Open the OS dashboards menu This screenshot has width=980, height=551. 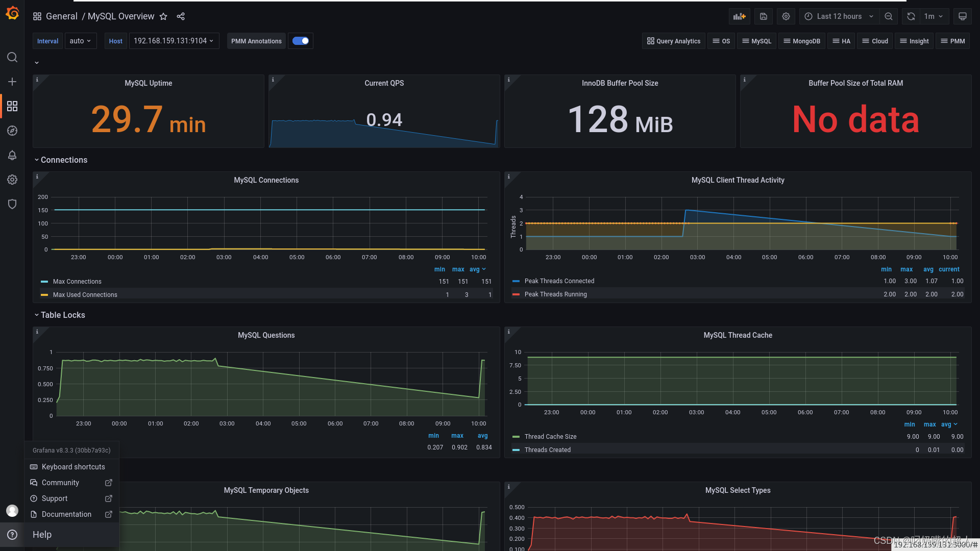(x=721, y=41)
